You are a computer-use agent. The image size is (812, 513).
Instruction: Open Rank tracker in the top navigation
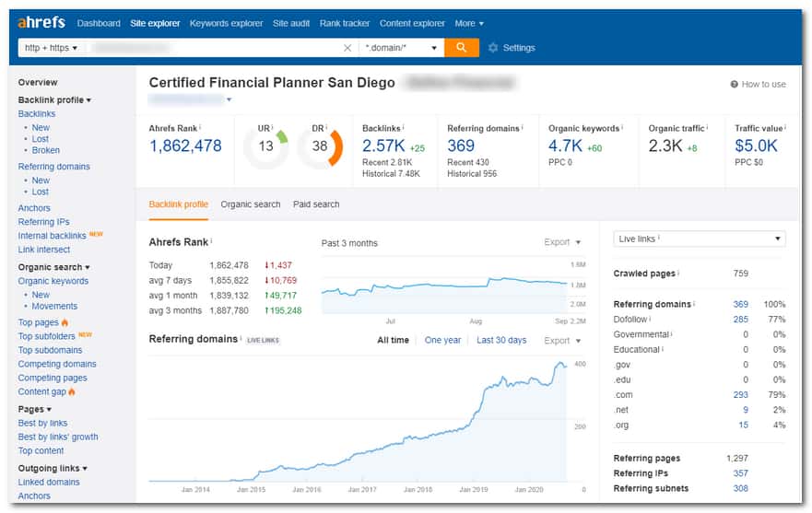coord(345,23)
